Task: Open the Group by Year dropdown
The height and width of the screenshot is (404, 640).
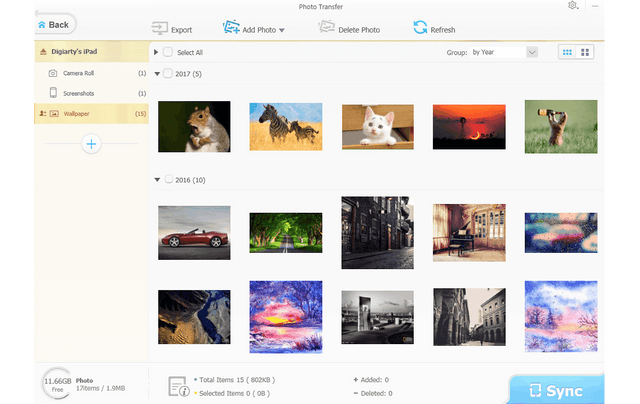Action: coord(504,51)
